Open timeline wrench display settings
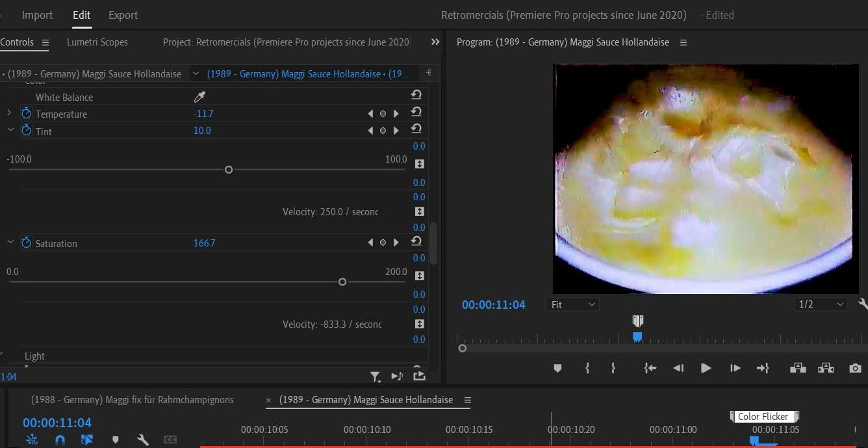This screenshot has width=868, height=448. (143, 440)
